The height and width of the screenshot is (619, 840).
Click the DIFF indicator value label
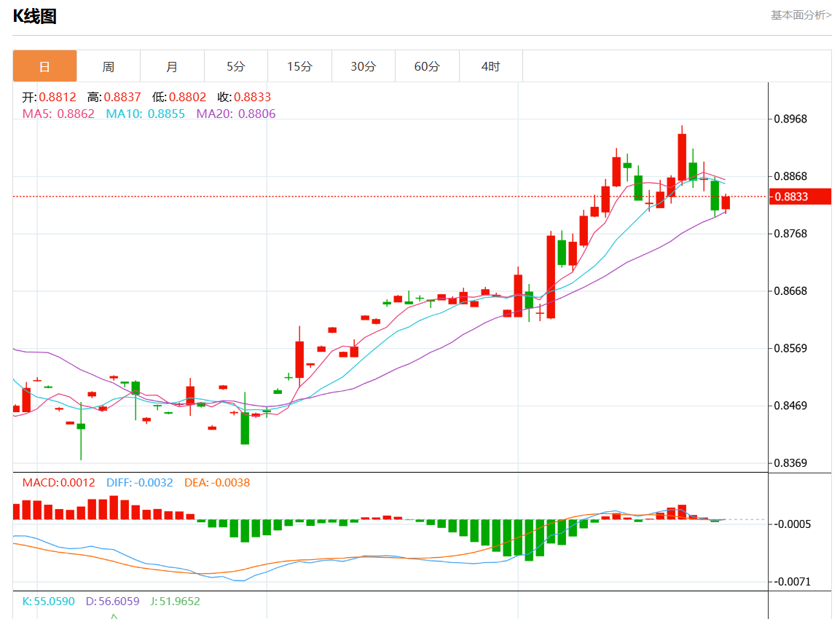[x=140, y=482]
